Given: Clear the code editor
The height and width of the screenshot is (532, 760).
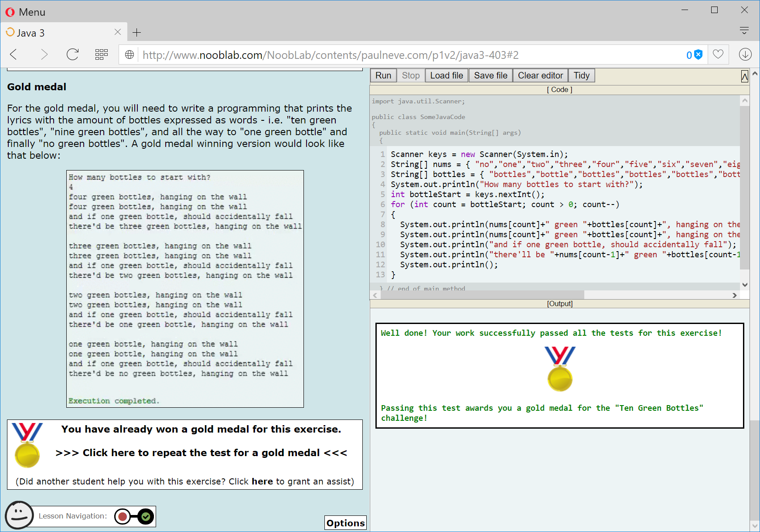Looking at the screenshot, I should click(540, 75).
